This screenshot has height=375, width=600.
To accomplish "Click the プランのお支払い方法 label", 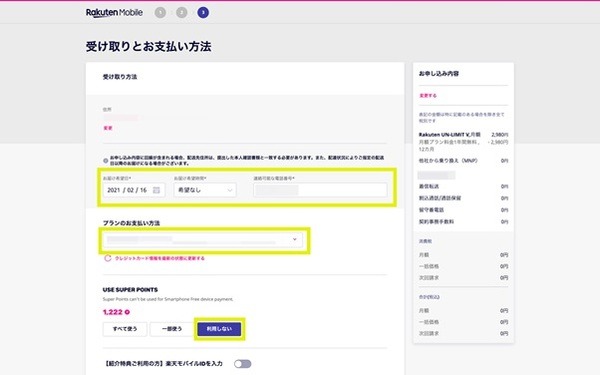I will [x=131, y=223].
